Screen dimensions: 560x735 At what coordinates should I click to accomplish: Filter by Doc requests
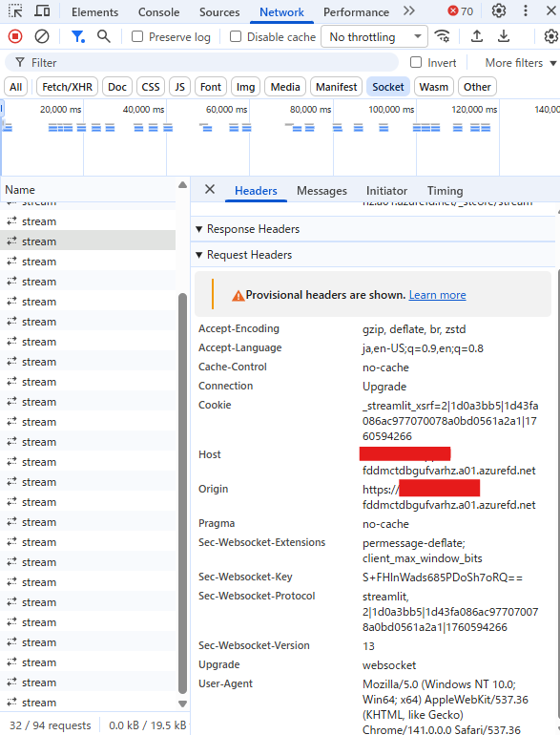[x=117, y=87]
